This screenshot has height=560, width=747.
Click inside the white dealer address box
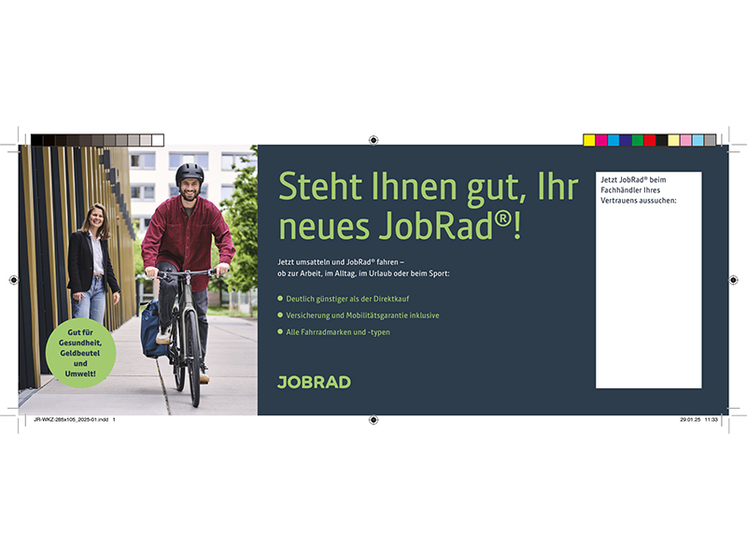tap(648, 299)
